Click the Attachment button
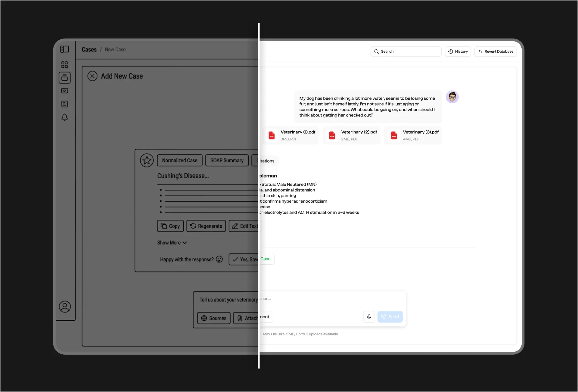 (253, 318)
